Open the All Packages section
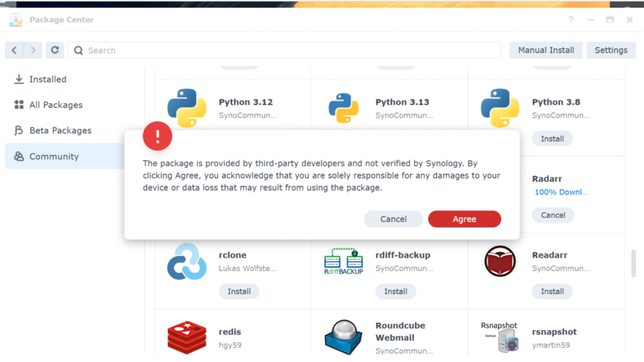The image size is (644, 362). (x=56, y=105)
